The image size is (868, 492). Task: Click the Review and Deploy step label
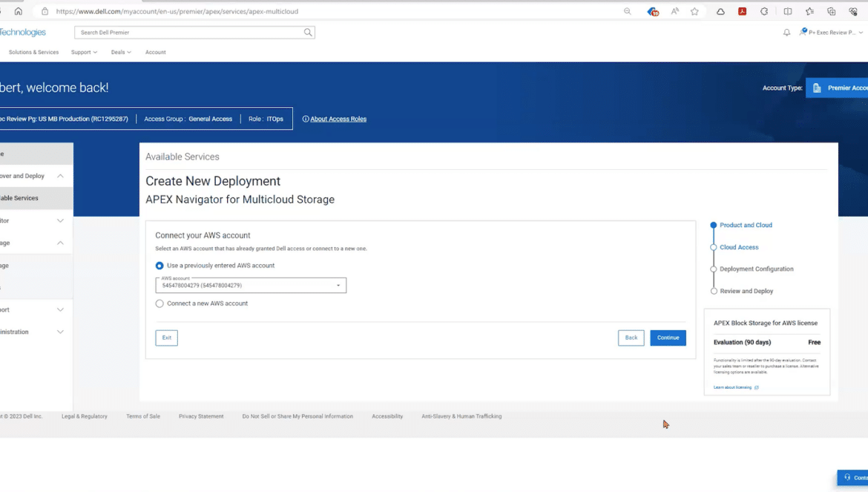(746, 291)
